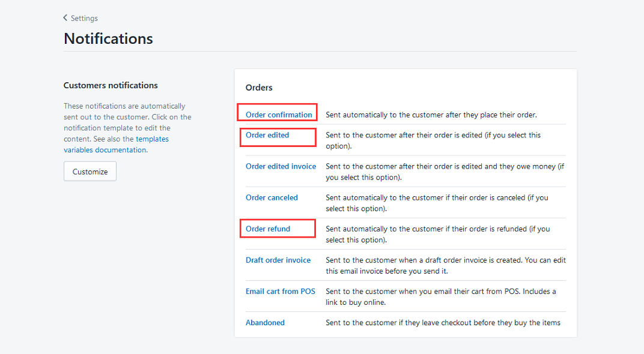Open Email cart from POS template
644x354 pixels.
(x=281, y=291)
